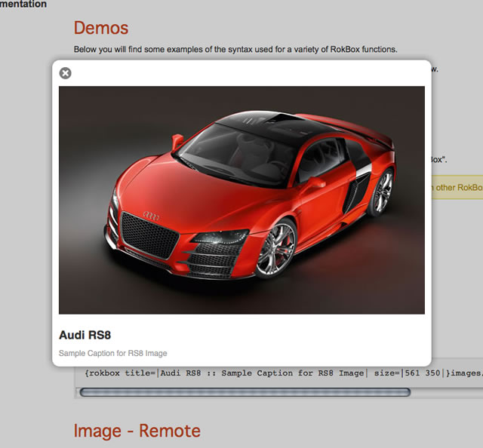Click the Demos heading
This screenshot has height=448, width=483.
pyautogui.click(x=101, y=28)
